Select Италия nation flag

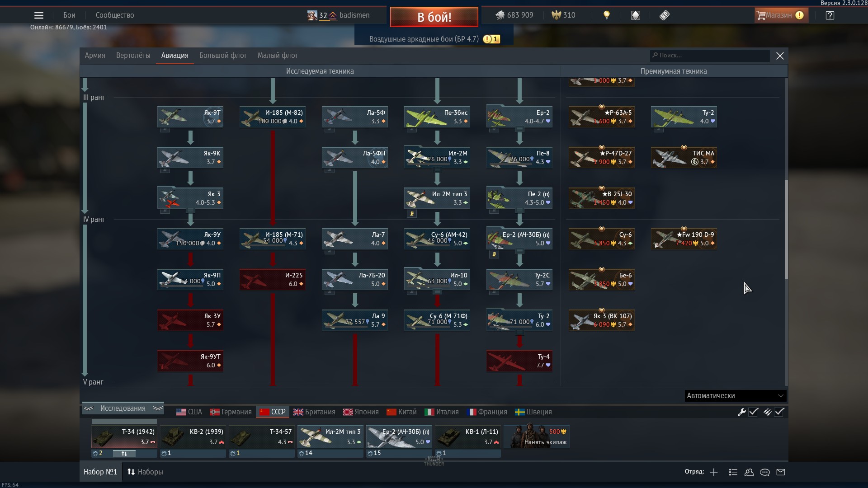coord(442,412)
